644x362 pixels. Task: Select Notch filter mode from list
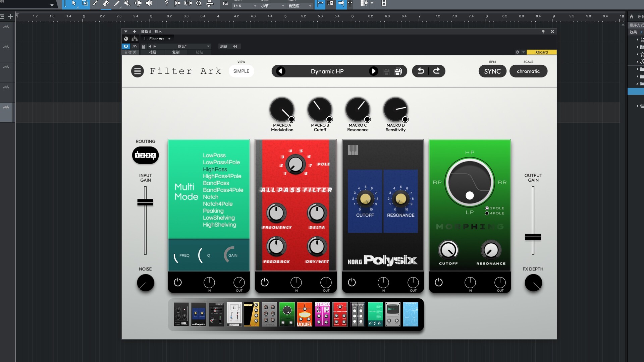tap(210, 197)
